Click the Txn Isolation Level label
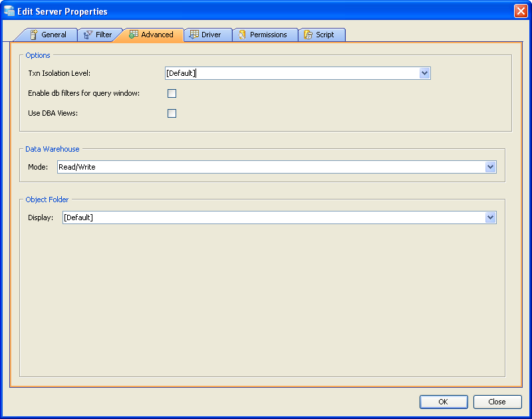This screenshot has width=532, height=419. (59, 73)
